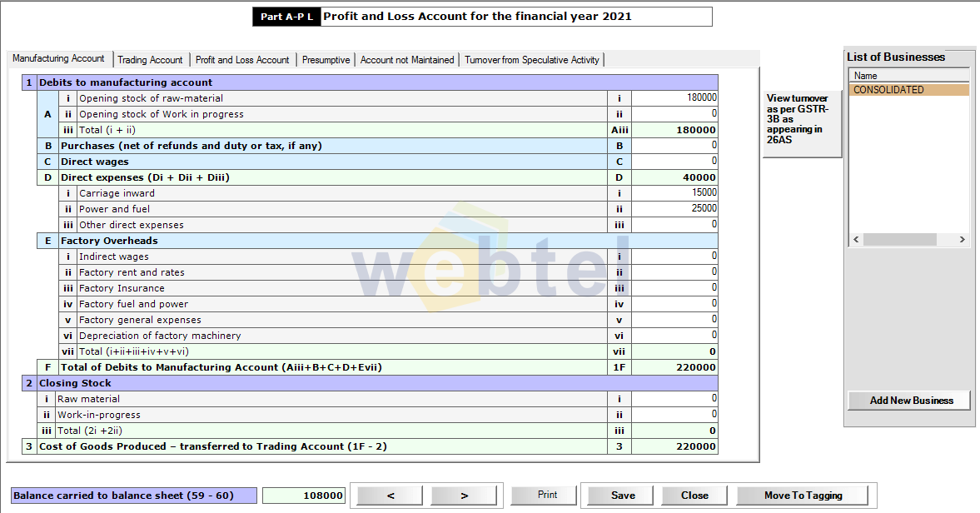Click left arrow of business list scrollbar
This screenshot has width=980, height=513.
point(856,240)
